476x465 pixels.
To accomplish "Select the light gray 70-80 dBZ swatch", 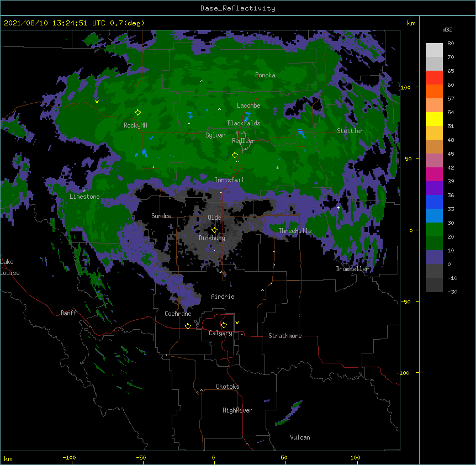I will 434,50.
